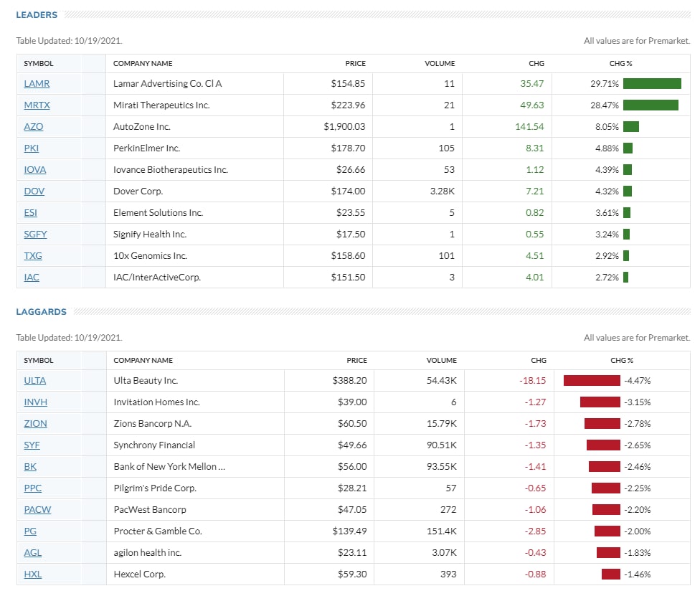Select the AutoZone change value 141.54
700x596 pixels.
pyautogui.click(x=529, y=126)
